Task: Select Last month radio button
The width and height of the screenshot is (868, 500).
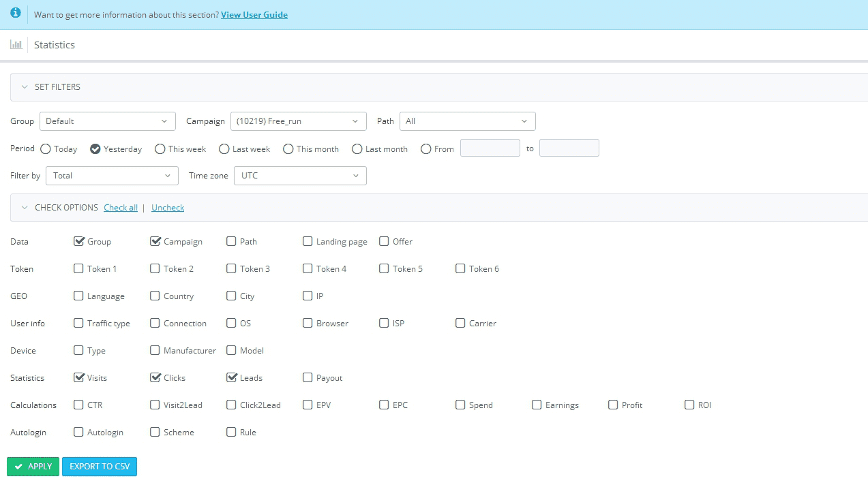Action: coord(357,149)
